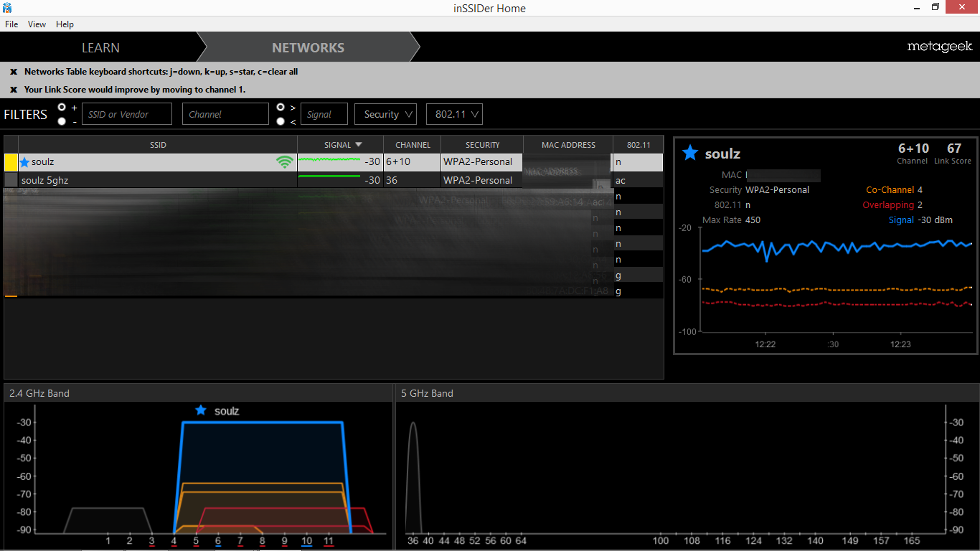Open the Security filter dropdown
Image resolution: width=980 pixels, height=551 pixels.
click(x=385, y=114)
